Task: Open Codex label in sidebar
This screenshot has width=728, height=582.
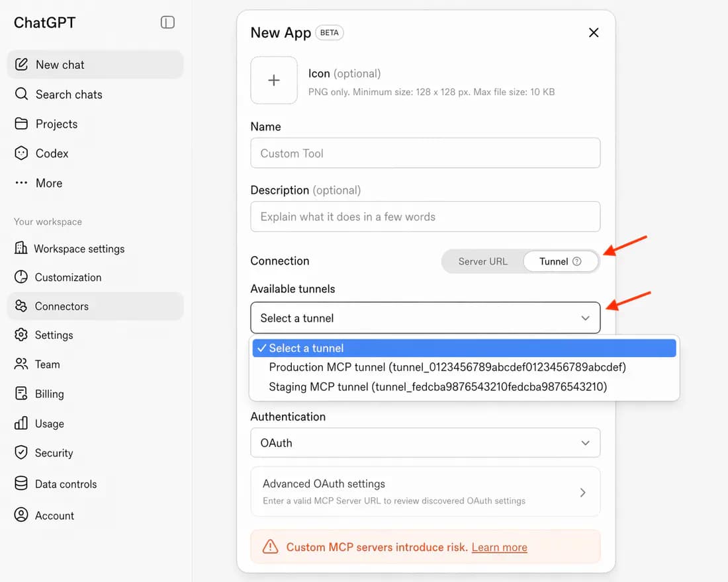Action: coord(52,153)
